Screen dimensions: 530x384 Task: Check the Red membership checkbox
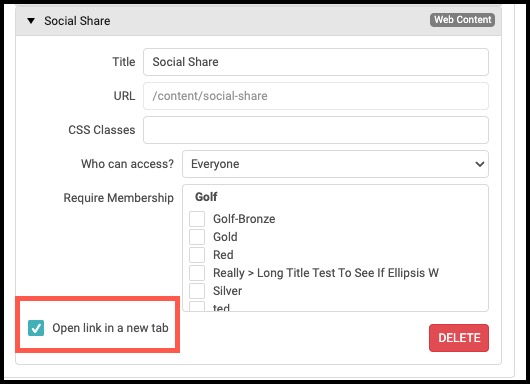[197, 255]
